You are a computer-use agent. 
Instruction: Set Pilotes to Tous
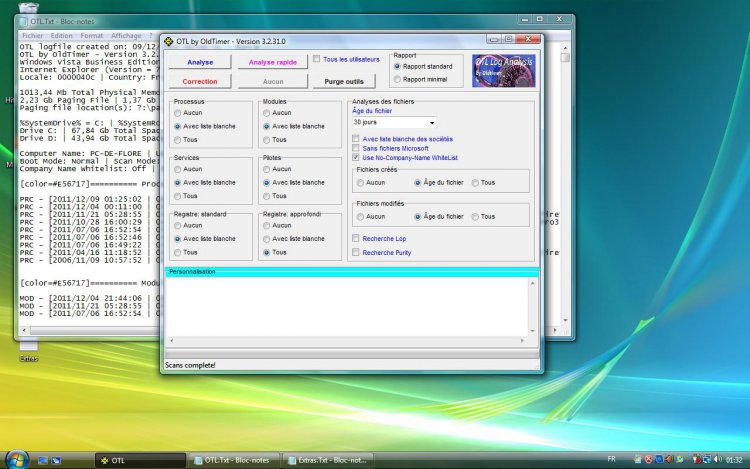pyautogui.click(x=266, y=196)
